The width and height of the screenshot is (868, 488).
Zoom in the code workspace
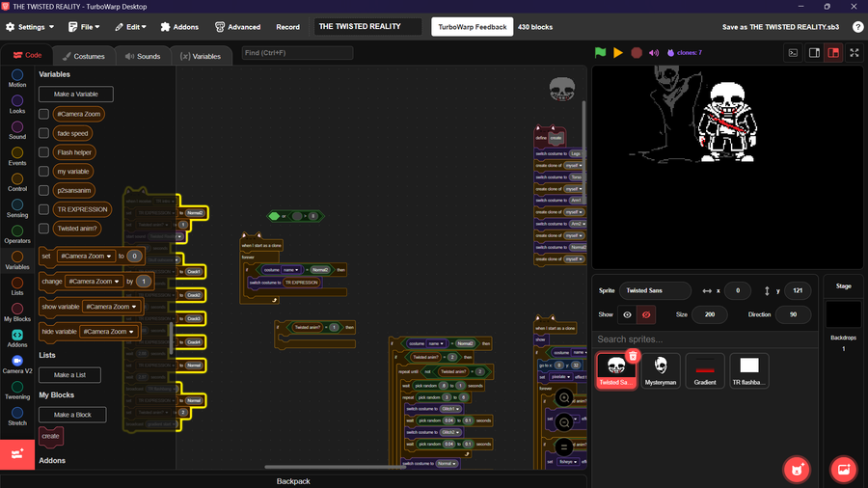564,397
